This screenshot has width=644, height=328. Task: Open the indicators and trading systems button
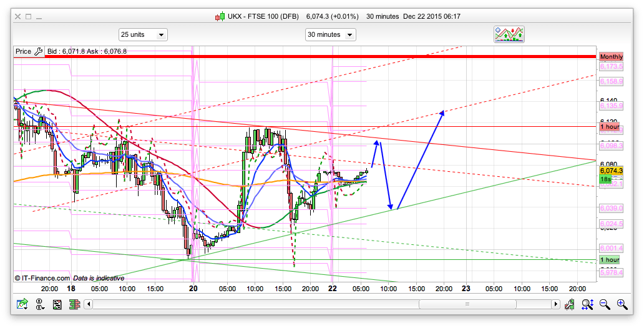click(509, 34)
